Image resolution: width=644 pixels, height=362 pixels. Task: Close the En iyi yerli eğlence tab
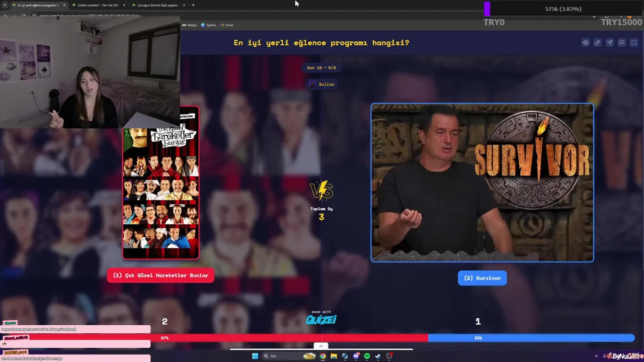[x=64, y=5]
